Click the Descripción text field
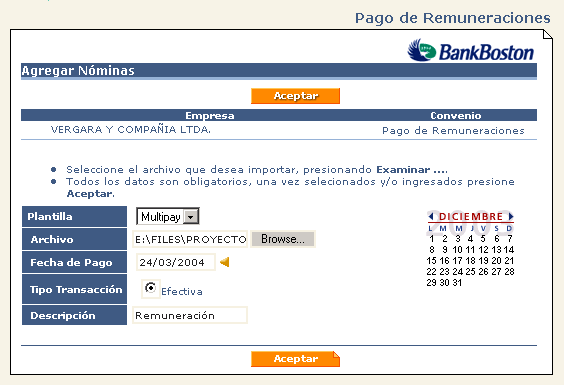Screen dimensions: 564x385 click(190, 315)
